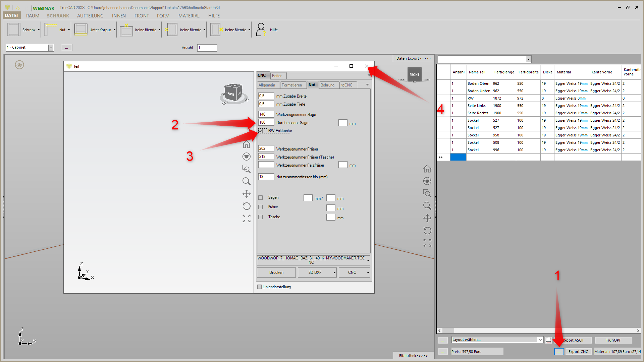This screenshot has width=644, height=362.
Task: Enable the Sägen checkbox
Action: [261, 197]
